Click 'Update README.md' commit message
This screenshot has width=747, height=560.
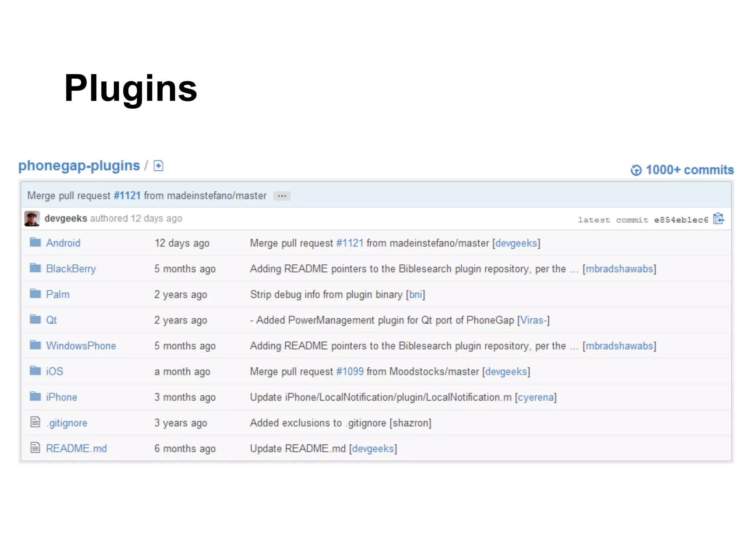298,448
